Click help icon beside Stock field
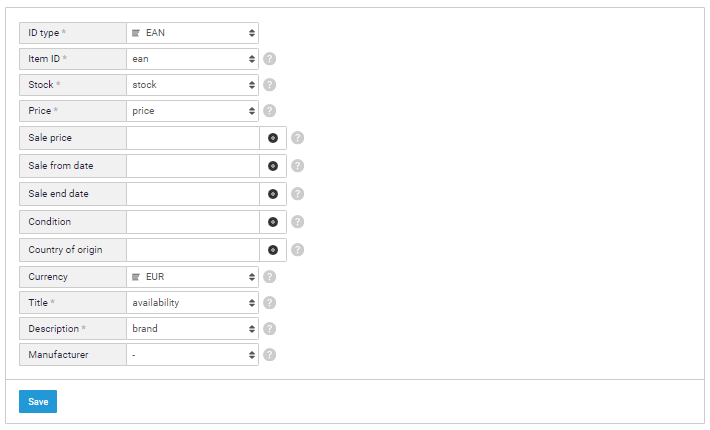 [x=270, y=85]
